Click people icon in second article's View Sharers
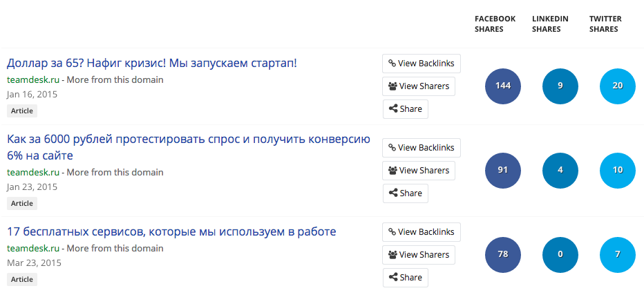The image size is (644, 295). 392,171
